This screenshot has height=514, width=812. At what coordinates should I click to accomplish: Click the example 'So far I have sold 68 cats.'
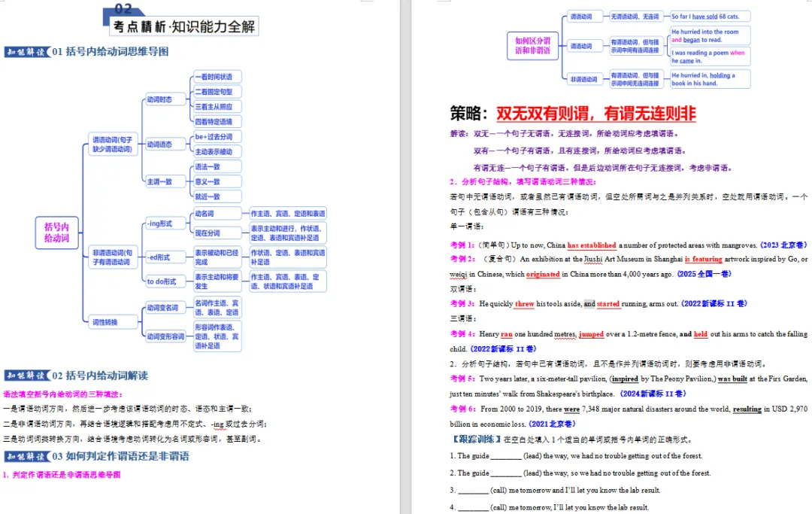(x=710, y=17)
